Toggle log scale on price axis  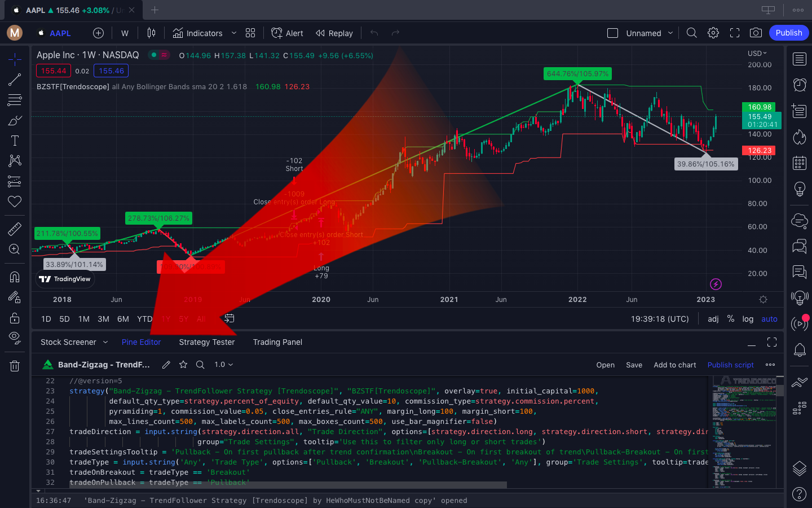[x=748, y=319]
